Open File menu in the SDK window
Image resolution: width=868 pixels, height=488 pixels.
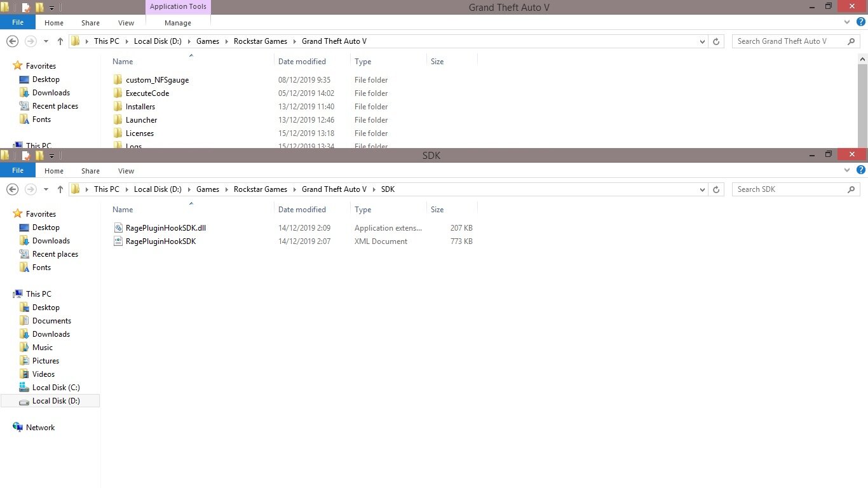(x=18, y=170)
